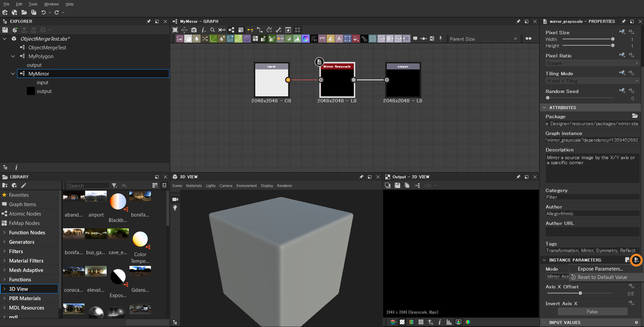The image size is (644, 327).
Task: Open the Windows menu
Action: [x=52, y=4]
